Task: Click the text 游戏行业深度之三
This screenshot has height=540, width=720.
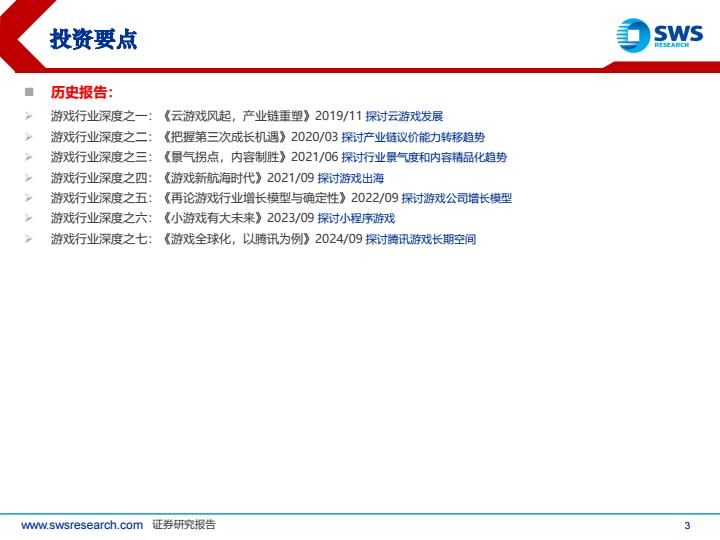Action: pos(98,157)
